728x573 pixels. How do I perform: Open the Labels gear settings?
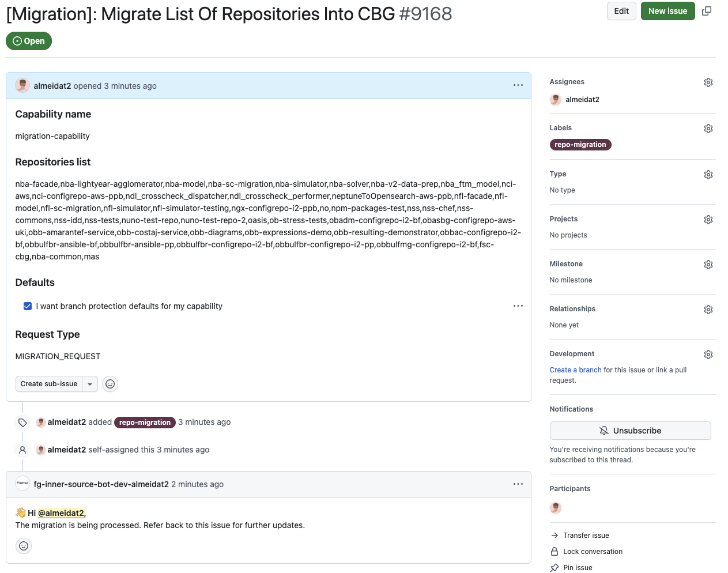click(708, 129)
